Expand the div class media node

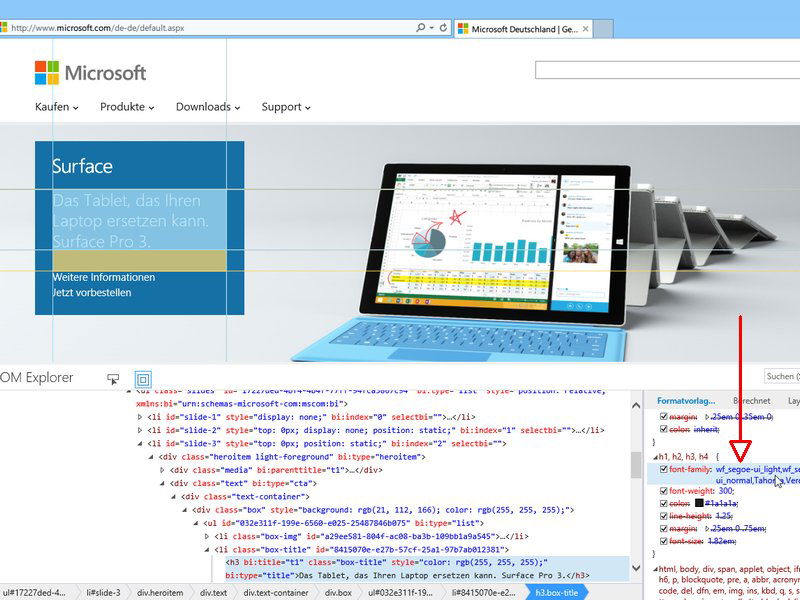pyautogui.click(x=163, y=470)
